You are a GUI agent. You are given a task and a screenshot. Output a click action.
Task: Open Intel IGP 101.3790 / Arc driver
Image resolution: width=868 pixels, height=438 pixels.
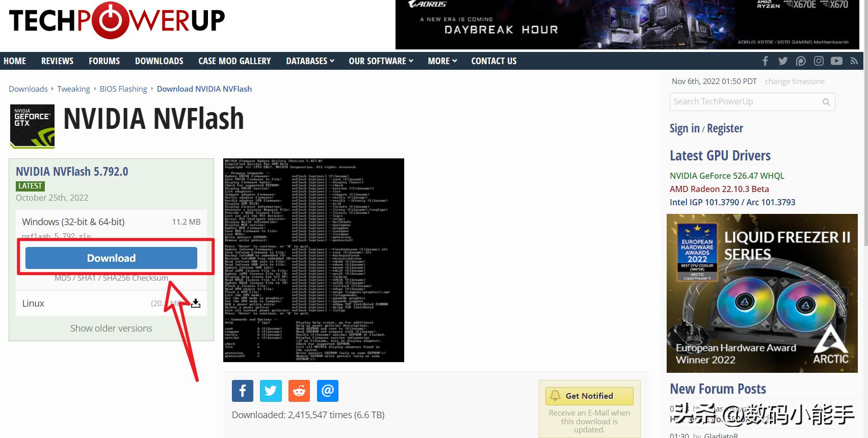click(x=732, y=202)
